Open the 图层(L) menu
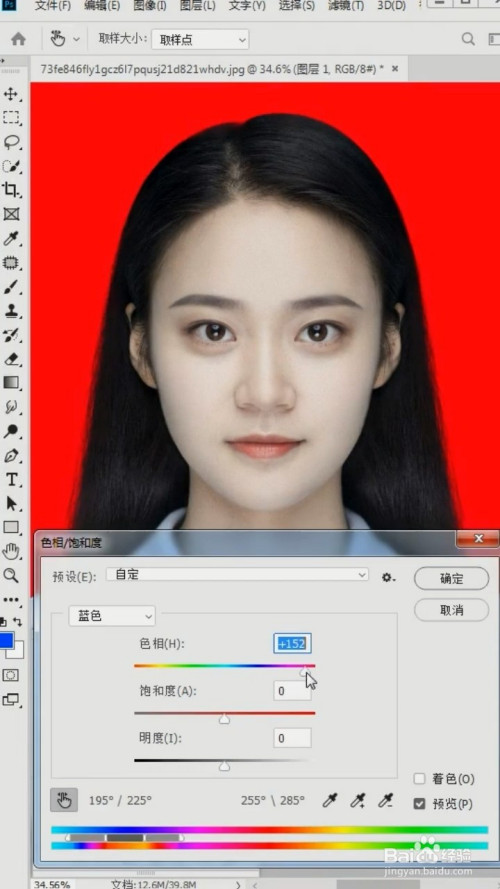The width and height of the screenshot is (500, 889). tap(198, 6)
